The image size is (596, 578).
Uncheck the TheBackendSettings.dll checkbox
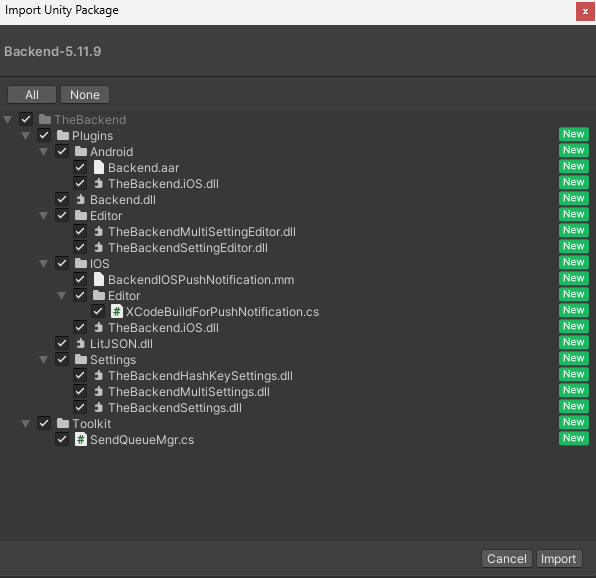pos(80,407)
